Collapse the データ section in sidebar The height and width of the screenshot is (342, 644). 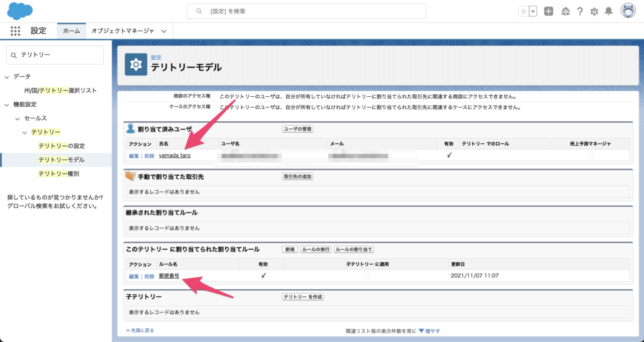click(x=7, y=77)
